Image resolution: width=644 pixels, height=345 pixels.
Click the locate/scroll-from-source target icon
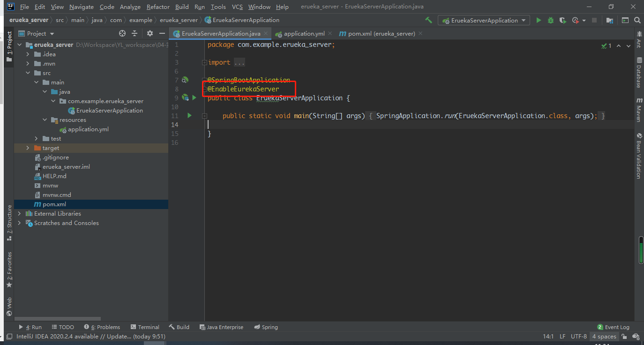[x=122, y=33]
